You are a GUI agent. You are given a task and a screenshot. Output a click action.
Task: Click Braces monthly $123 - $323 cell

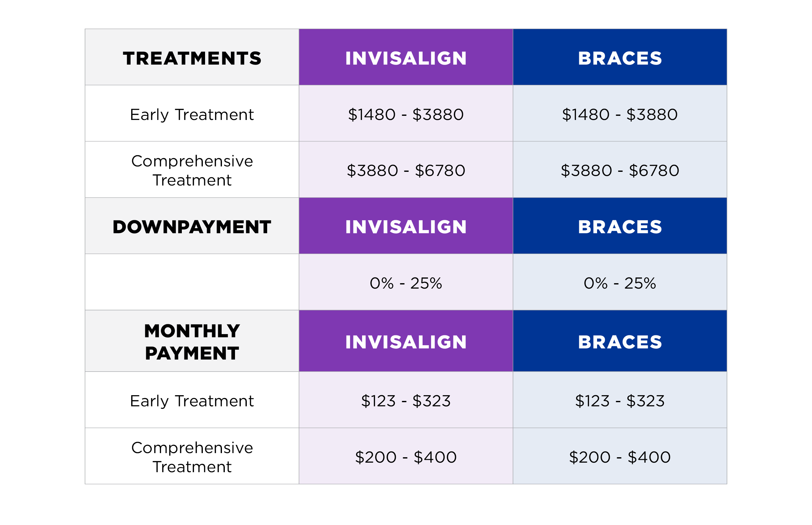620,400
